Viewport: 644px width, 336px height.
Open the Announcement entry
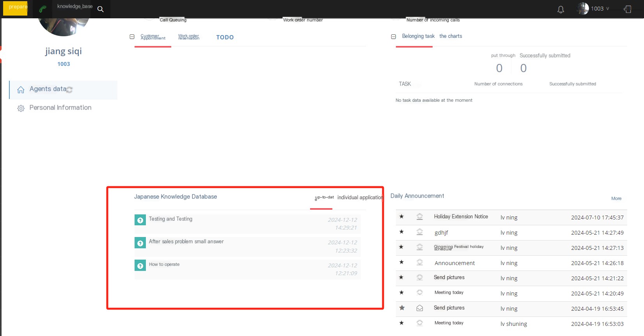[x=455, y=263]
